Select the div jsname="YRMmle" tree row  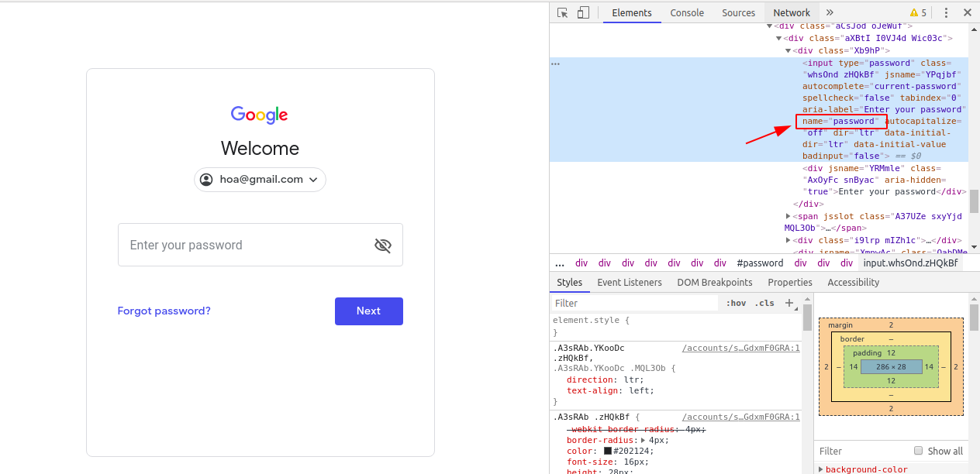(x=884, y=180)
